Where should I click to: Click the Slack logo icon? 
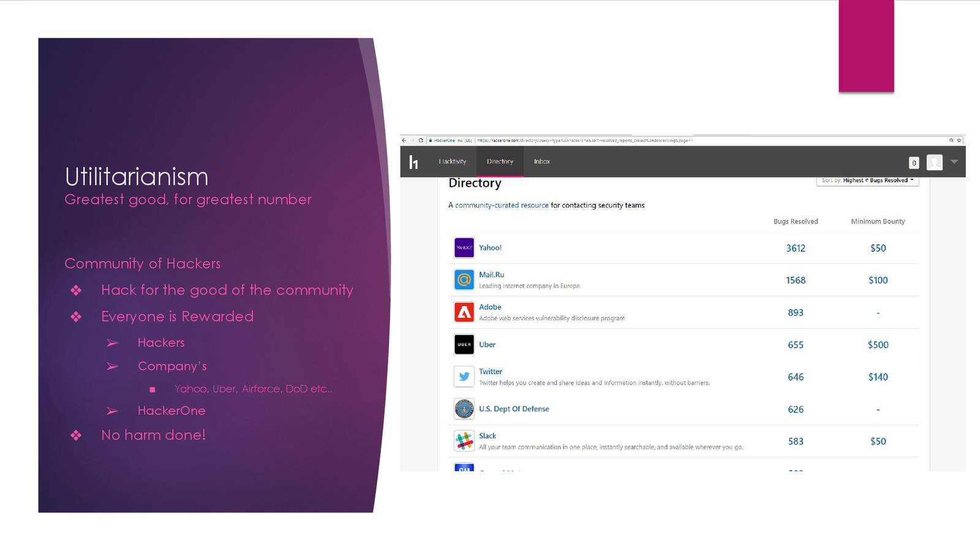click(464, 441)
